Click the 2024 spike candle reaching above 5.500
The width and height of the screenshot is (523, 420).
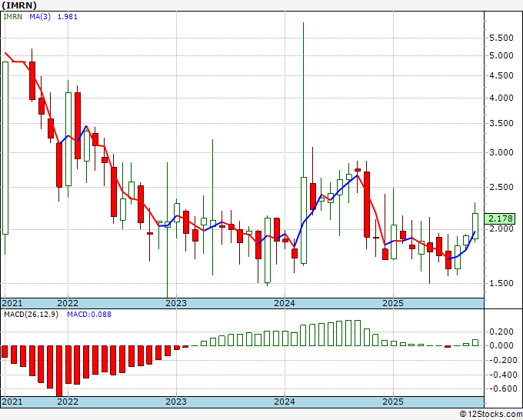pyautogui.click(x=304, y=220)
